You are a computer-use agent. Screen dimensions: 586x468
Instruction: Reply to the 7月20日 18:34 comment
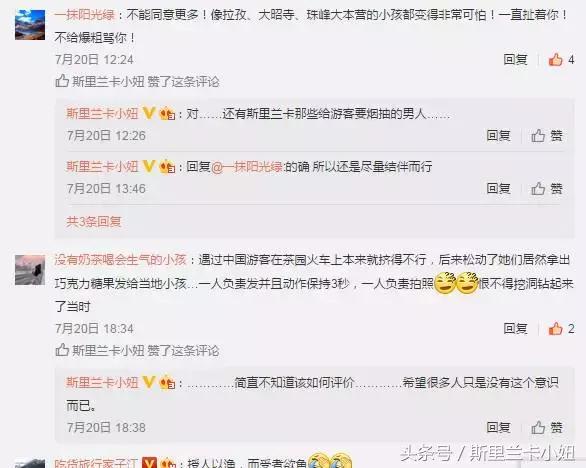point(515,329)
